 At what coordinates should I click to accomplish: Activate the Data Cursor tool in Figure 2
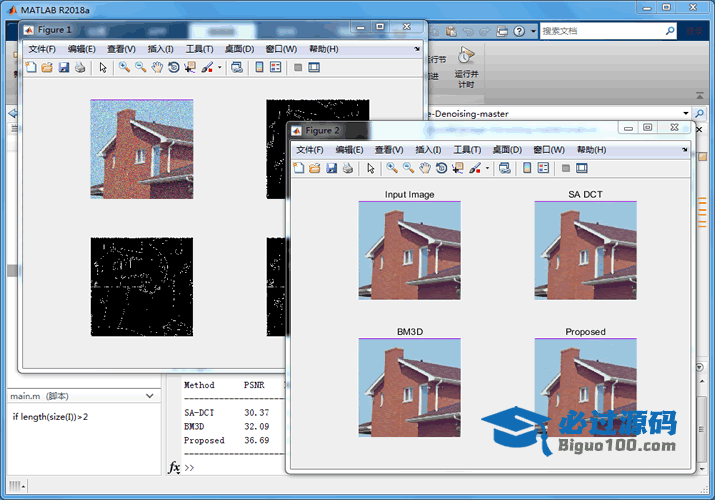457,168
